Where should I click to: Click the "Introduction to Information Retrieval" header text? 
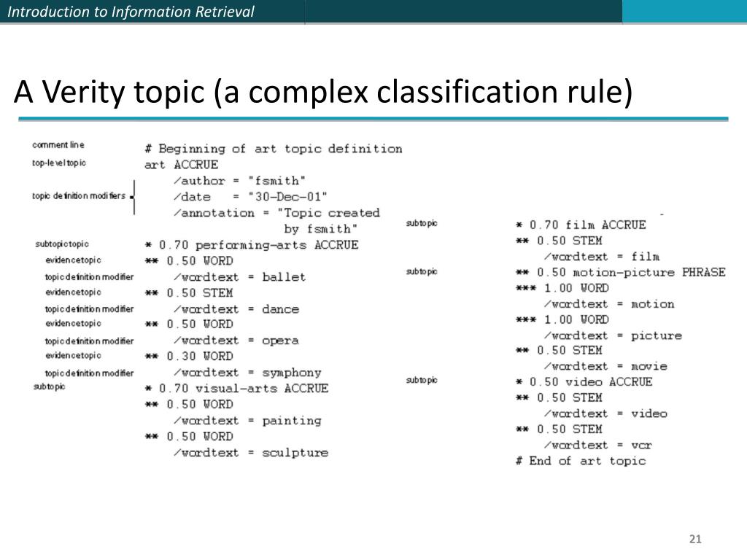[131, 12]
